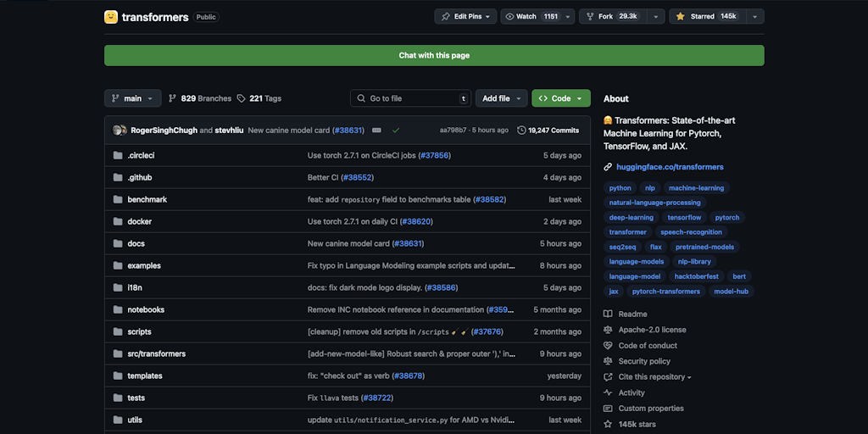Open the notebooks folder name
868x434 pixels.
pyautogui.click(x=146, y=310)
